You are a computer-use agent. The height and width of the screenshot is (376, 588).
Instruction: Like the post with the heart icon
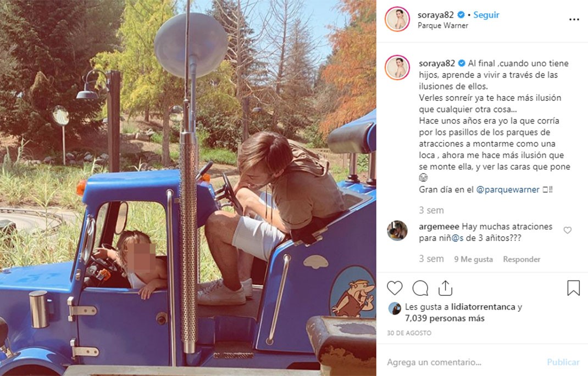pyautogui.click(x=395, y=288)
